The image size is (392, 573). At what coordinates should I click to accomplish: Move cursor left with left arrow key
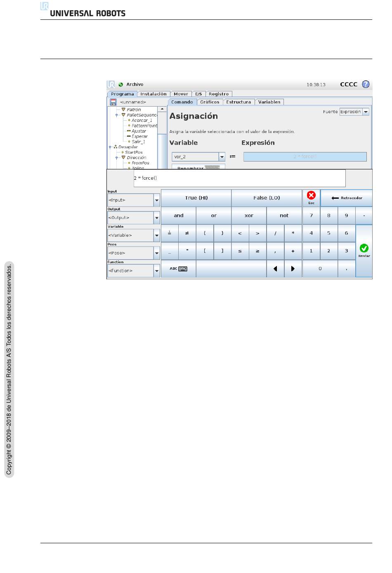click(x=275, y=269)
